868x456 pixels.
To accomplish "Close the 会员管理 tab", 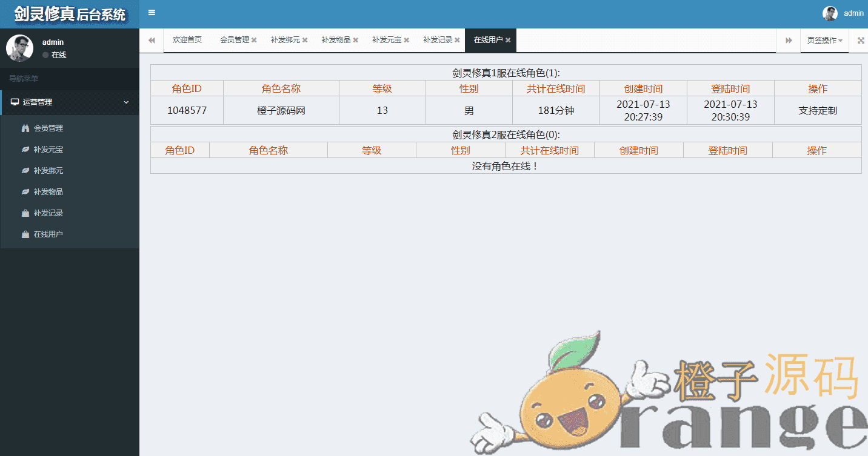I will tap(255, 41).
